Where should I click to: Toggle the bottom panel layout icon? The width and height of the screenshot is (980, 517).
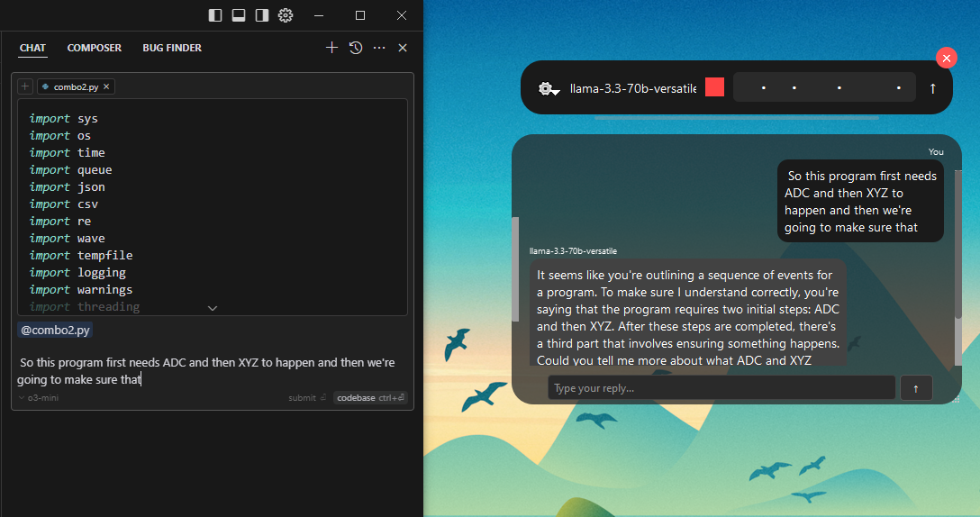[x=238, y=15]
